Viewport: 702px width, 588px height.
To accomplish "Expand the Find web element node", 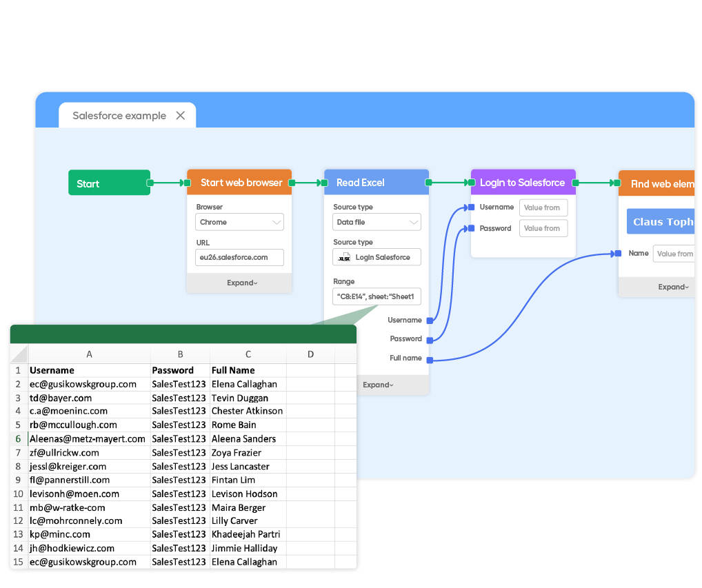I will coord(674,287).
